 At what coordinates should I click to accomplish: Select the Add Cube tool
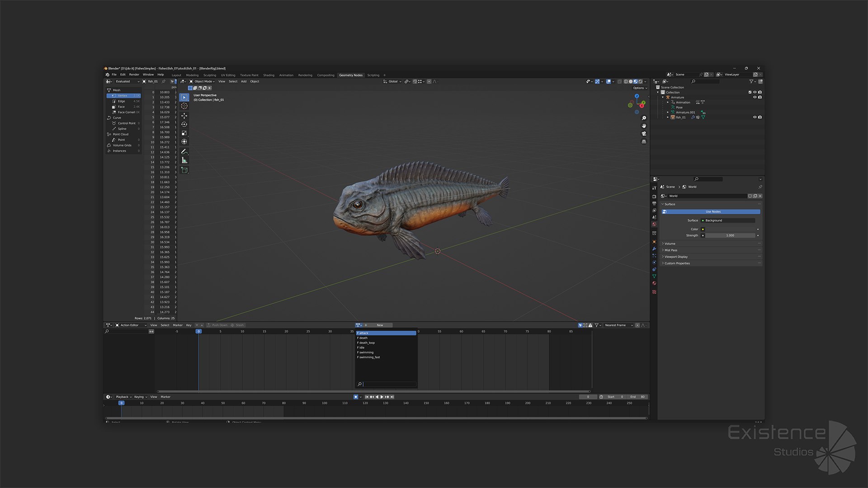[x=184, y=170]
